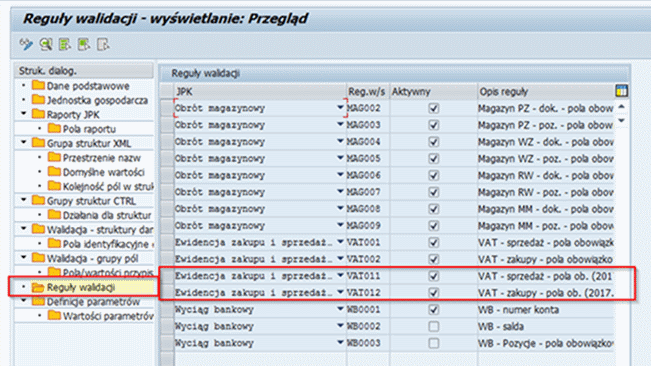The height and width of the screenshot is (366, 651).
Task: Toggle display/change mode pencil icon
Action: pyautogui.click(x=26, y=44)
